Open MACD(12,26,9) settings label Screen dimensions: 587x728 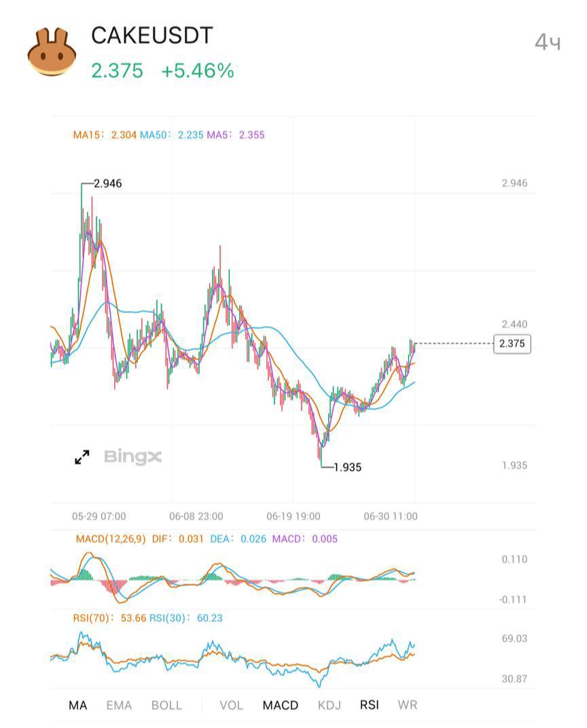(x=111, y=539)
